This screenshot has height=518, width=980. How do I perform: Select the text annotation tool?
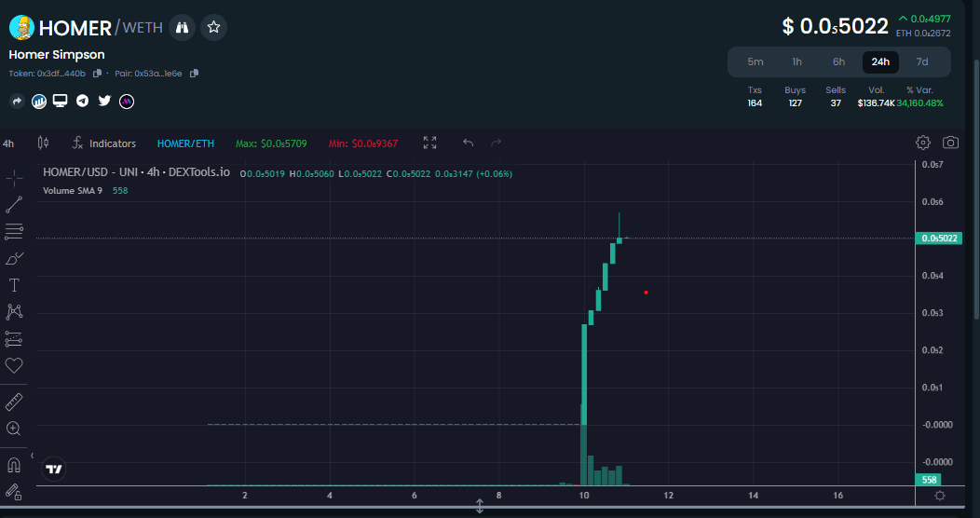[x=14, y=285]
